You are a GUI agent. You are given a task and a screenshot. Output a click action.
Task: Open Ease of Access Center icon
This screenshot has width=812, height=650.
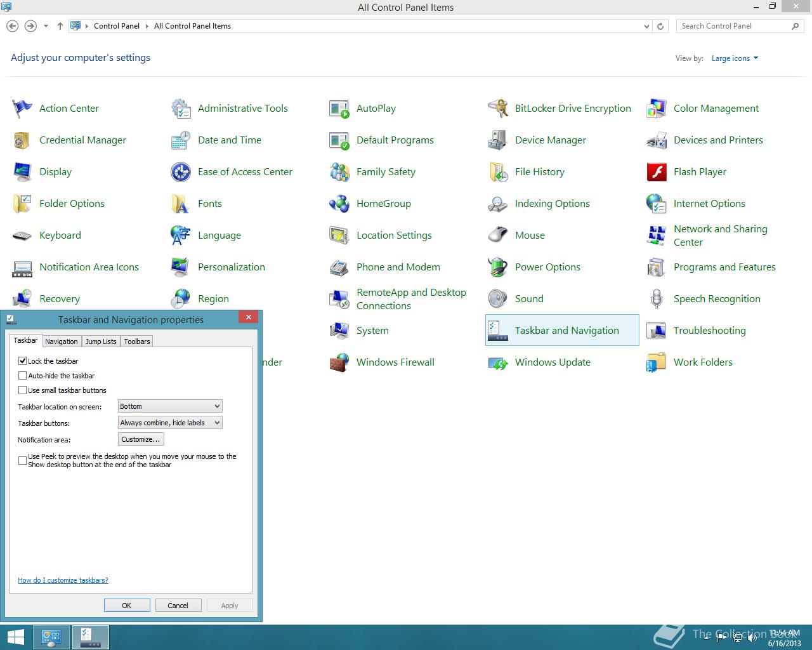click(x=181, y=172)
